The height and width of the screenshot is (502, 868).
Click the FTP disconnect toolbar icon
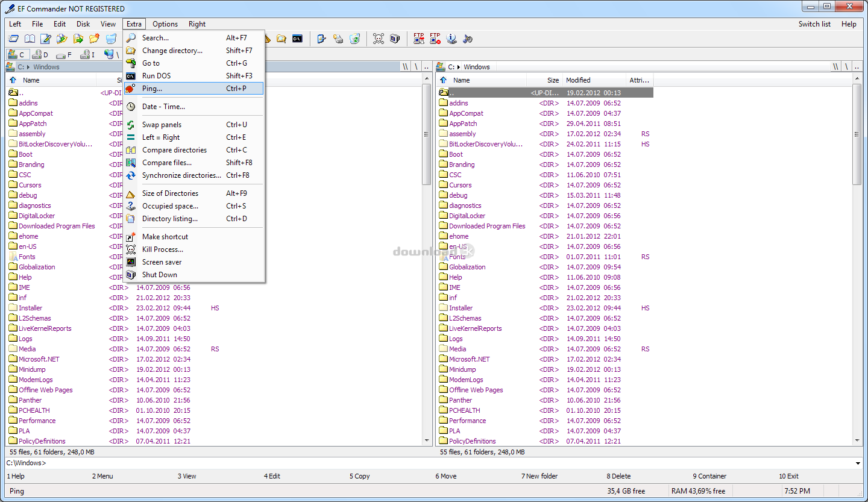(435, 39)
